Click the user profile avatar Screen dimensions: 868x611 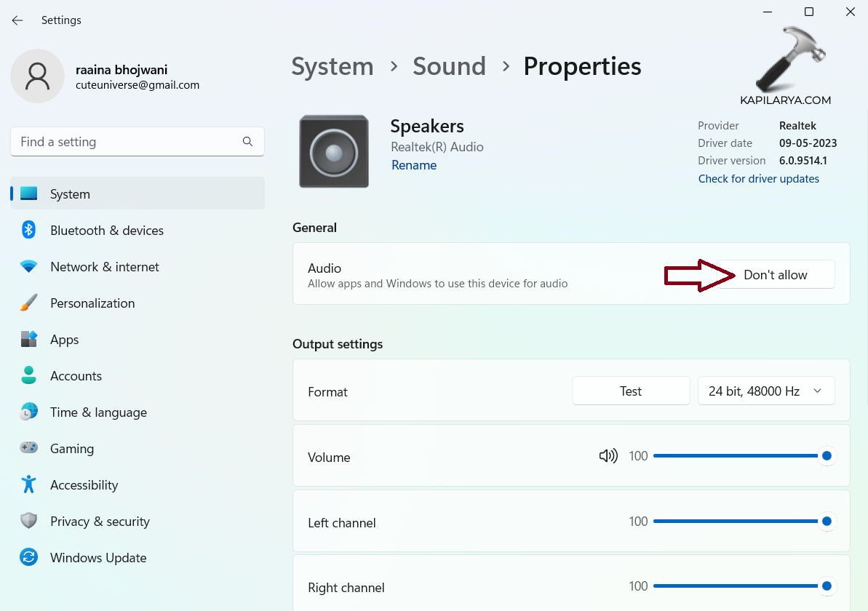[x=37, y=76]
